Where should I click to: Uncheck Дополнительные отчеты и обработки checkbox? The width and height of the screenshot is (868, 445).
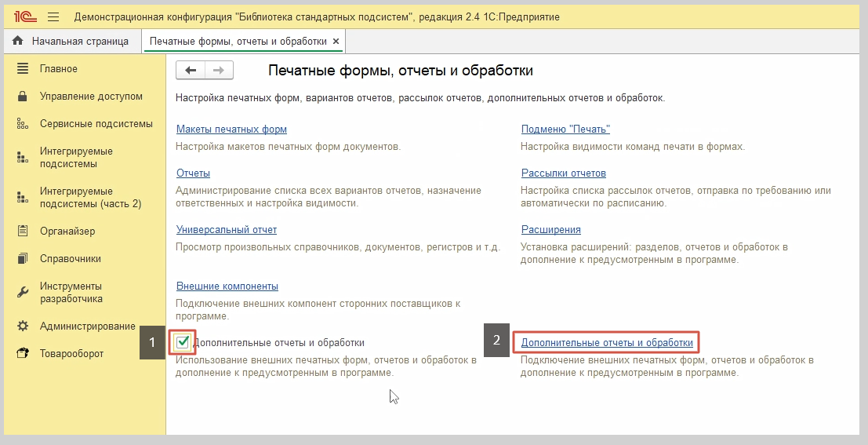click(183, 342)
